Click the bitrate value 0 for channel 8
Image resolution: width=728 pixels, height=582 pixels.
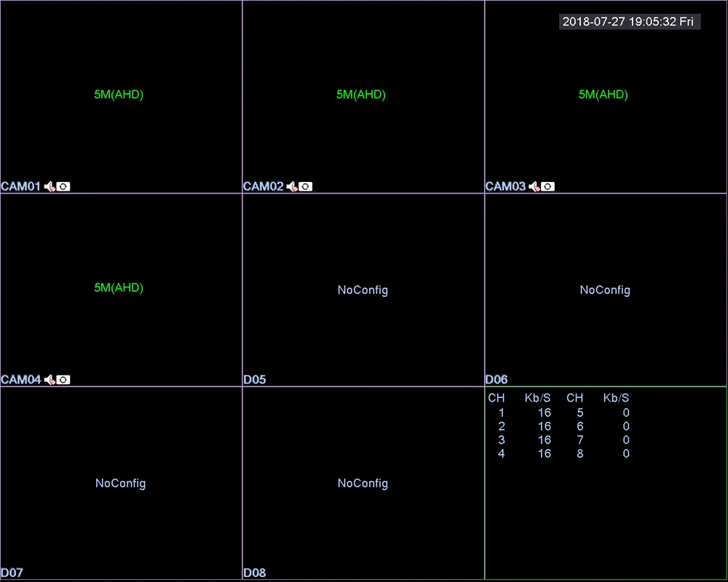click(626, 453)
